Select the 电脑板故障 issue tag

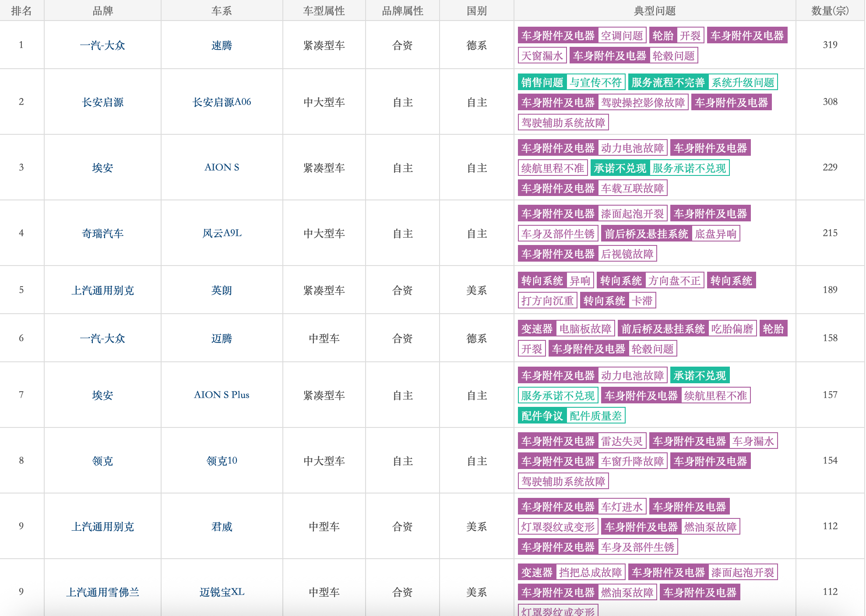pos(585,329)
